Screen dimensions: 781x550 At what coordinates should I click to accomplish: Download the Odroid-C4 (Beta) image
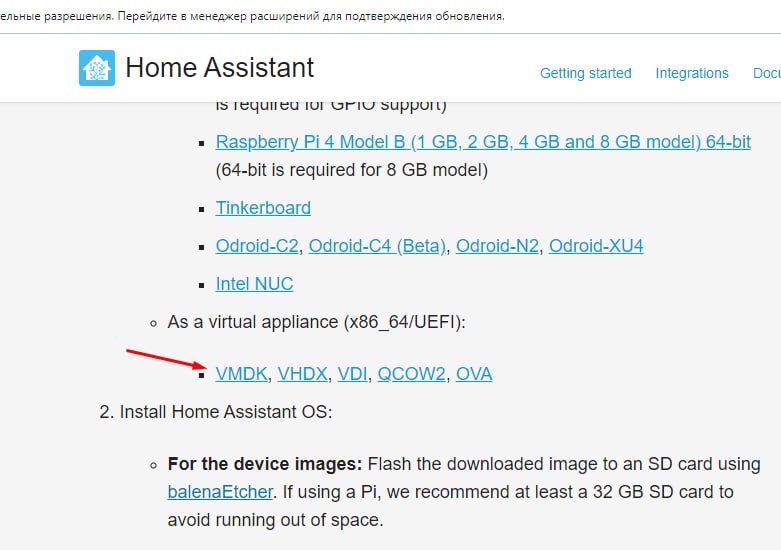(377, 246)
